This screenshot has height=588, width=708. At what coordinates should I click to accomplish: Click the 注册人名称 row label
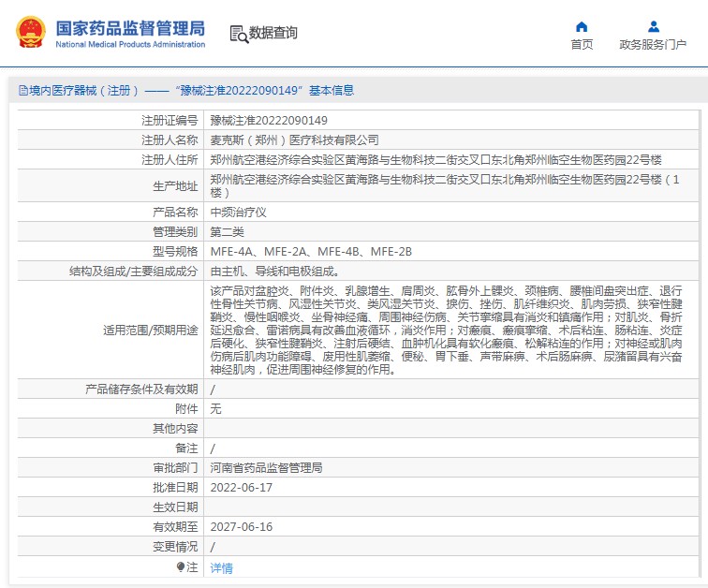pyautogui.click(x=170, y=140)
